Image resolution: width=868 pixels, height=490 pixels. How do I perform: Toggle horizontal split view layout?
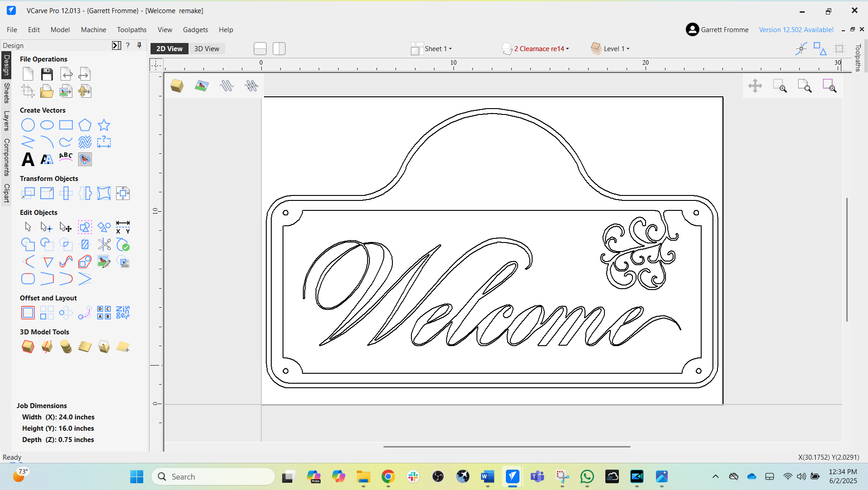260,49
